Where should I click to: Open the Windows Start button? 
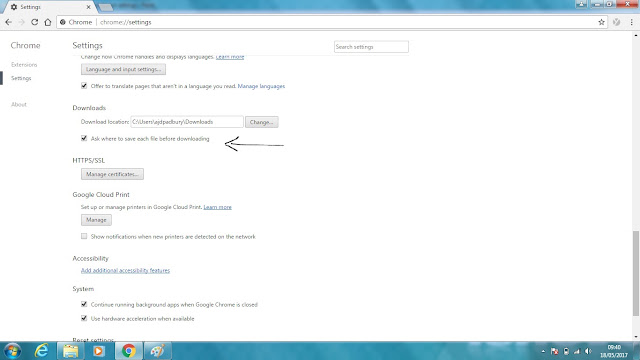pyautogui.click(x=13, y=351)
